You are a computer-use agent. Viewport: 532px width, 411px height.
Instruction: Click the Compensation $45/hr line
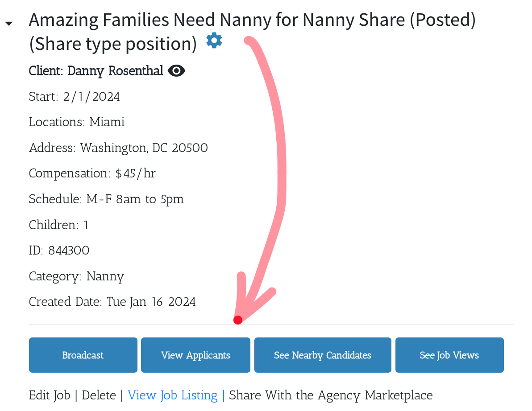(92, 173)
